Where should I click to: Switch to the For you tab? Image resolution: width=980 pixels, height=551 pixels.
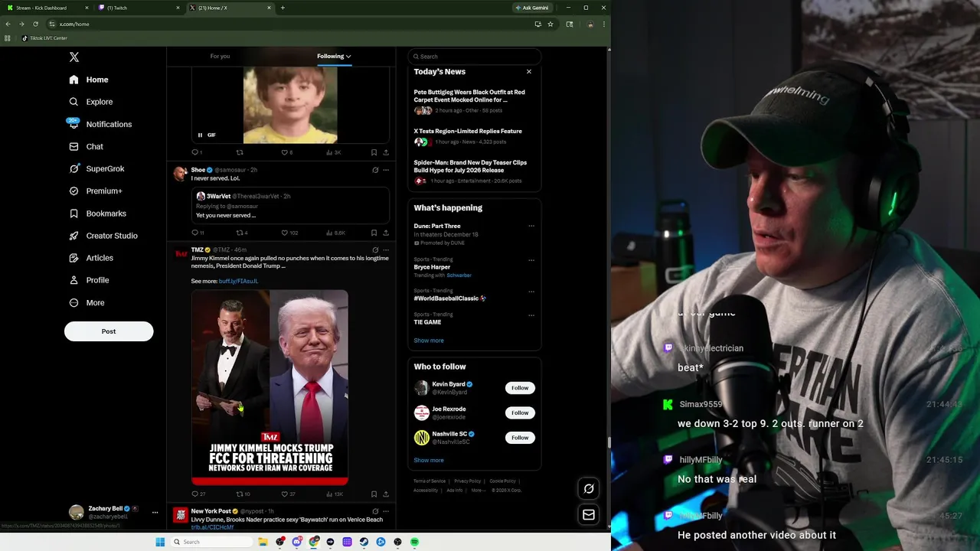pyautogui.click(x=220, y=56)
